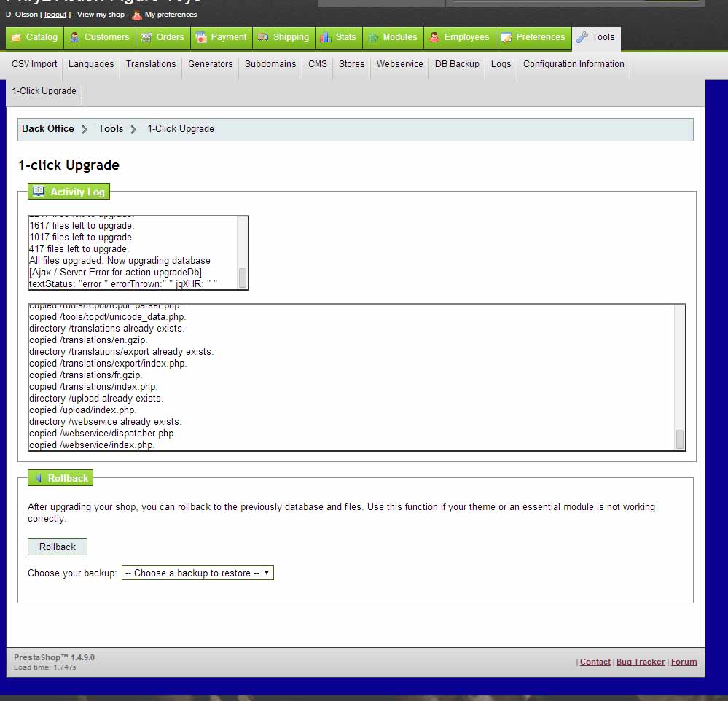Screen dimensions: 728x701
Task: Click the Activity Log book icon
Action: (x=39, y=191)
